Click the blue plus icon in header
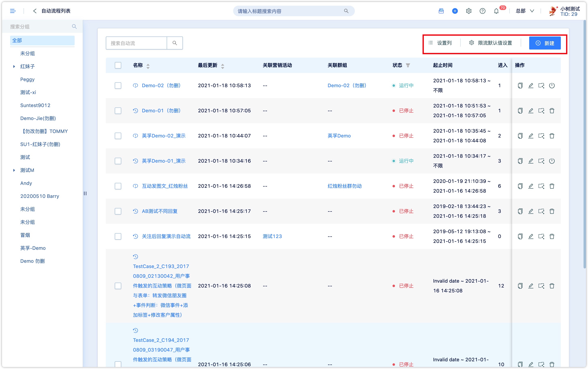This screenshot has height=369, width=588. click(455, 11)
